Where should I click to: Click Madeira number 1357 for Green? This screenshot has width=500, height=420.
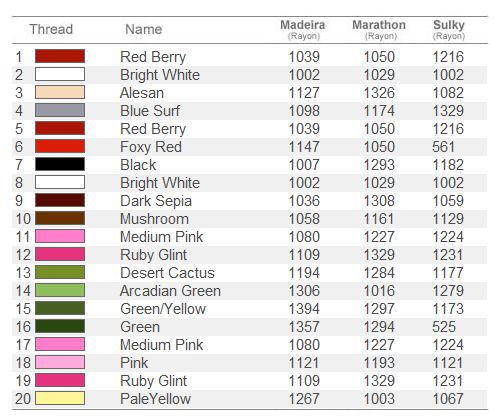(x=304, y=327)
